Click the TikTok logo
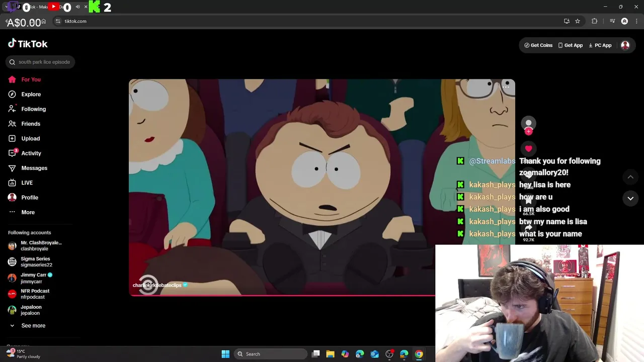 (x=28, y=44)
